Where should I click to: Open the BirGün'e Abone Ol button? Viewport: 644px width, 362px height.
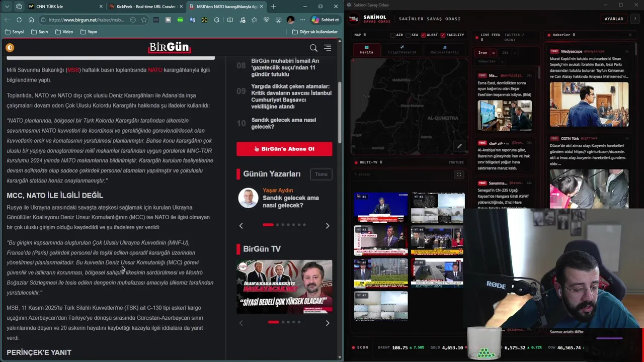(x=284, y=149)
